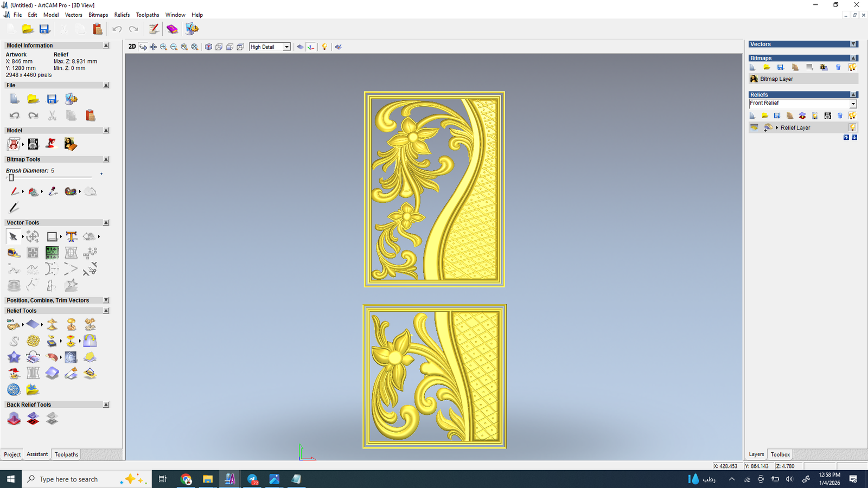Select the isometric view cube icon
Viewport: 868px width, 488px height.
(208, 47)
